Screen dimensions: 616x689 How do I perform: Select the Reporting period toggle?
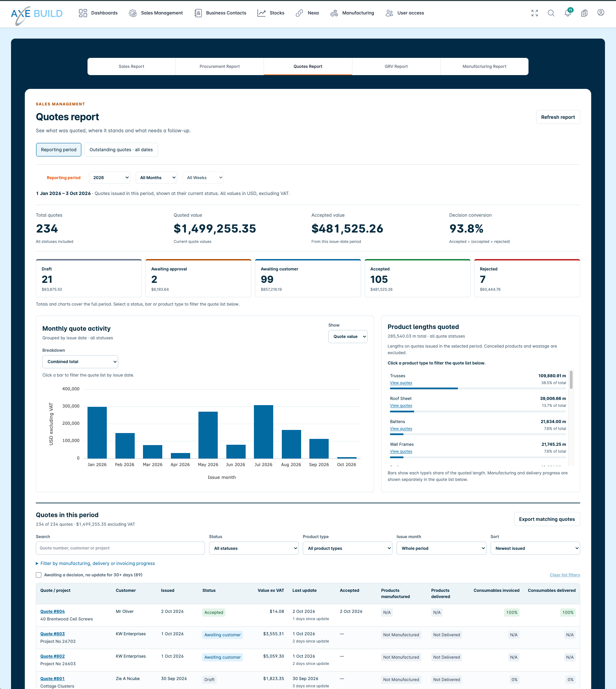(59, 150)
